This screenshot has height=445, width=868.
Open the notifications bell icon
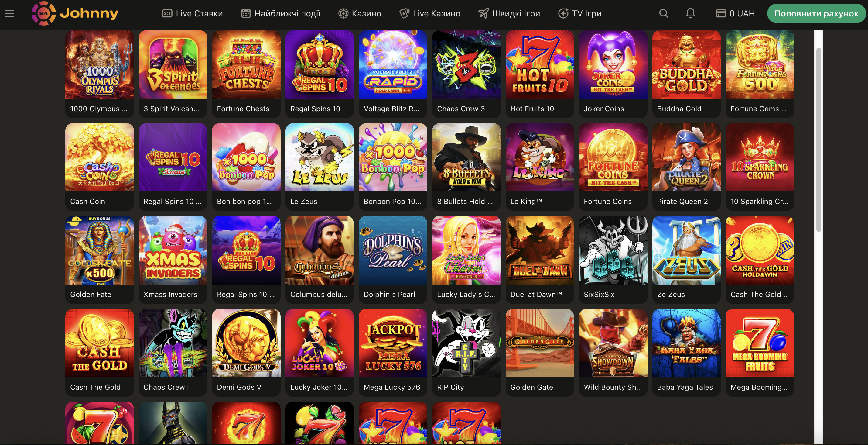[x=690, y=13]
